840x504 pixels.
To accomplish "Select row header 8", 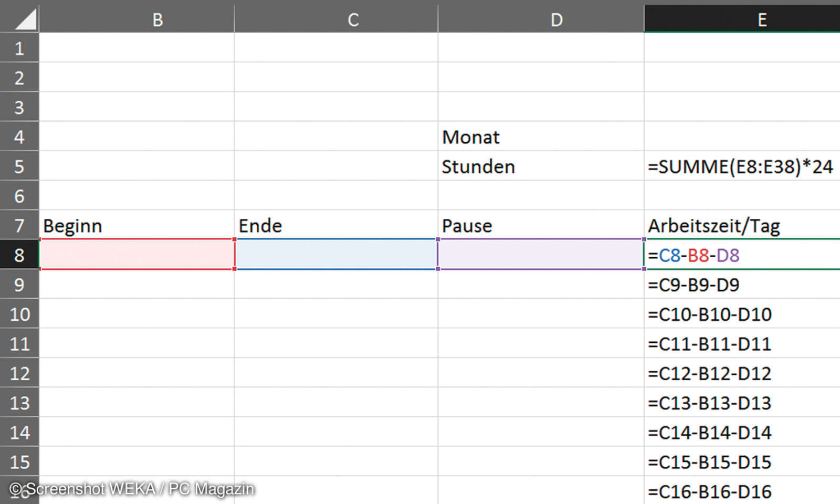I will [x=19, y=255].
